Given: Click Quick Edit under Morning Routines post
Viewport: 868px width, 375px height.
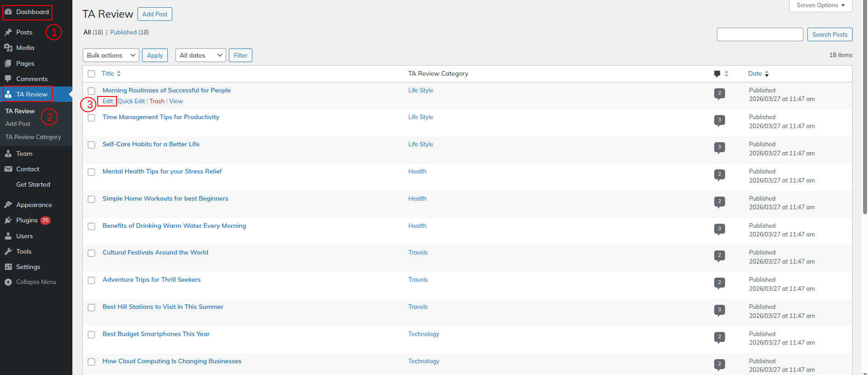Looking at the screenshot, I should pos(131,101).
